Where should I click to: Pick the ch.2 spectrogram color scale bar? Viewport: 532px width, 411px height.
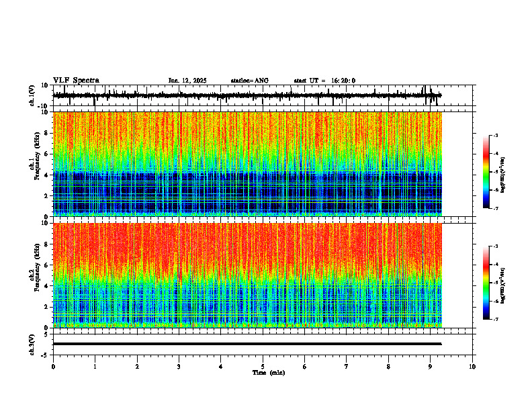tap(486, 283)
